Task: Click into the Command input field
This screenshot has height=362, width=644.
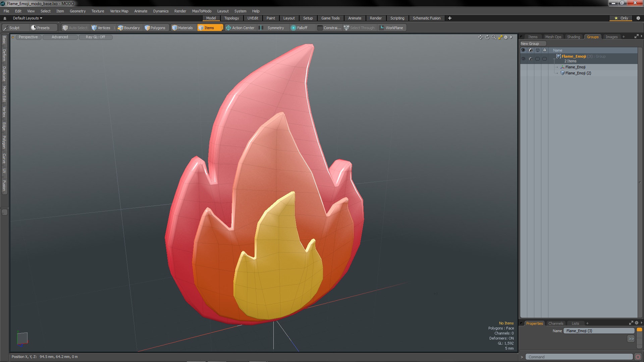Action: click(x=579, y=357)
